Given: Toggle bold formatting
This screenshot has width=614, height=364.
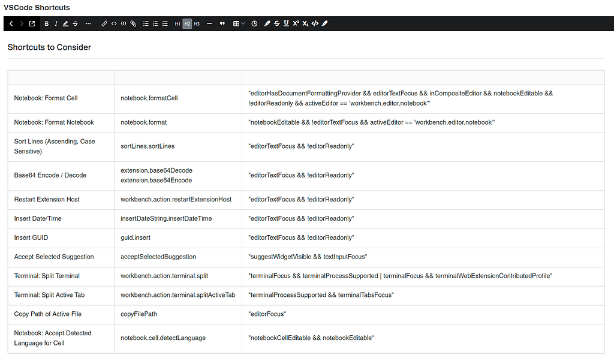Looking at the screenshot, I should pos(46,23).
